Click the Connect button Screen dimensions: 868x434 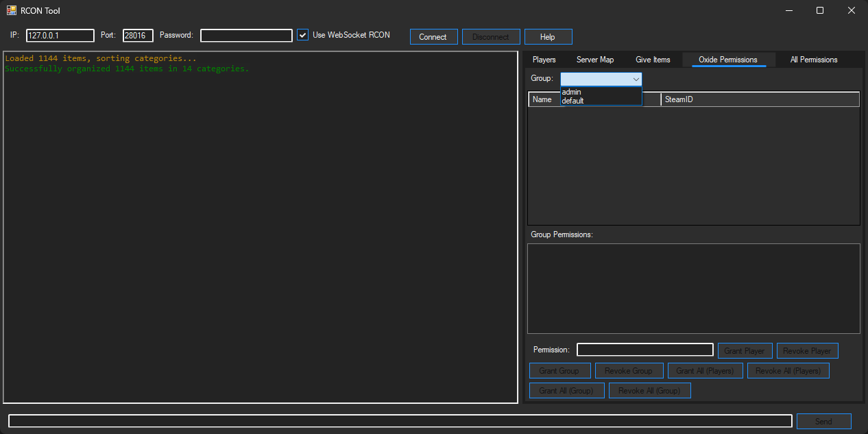433,36
